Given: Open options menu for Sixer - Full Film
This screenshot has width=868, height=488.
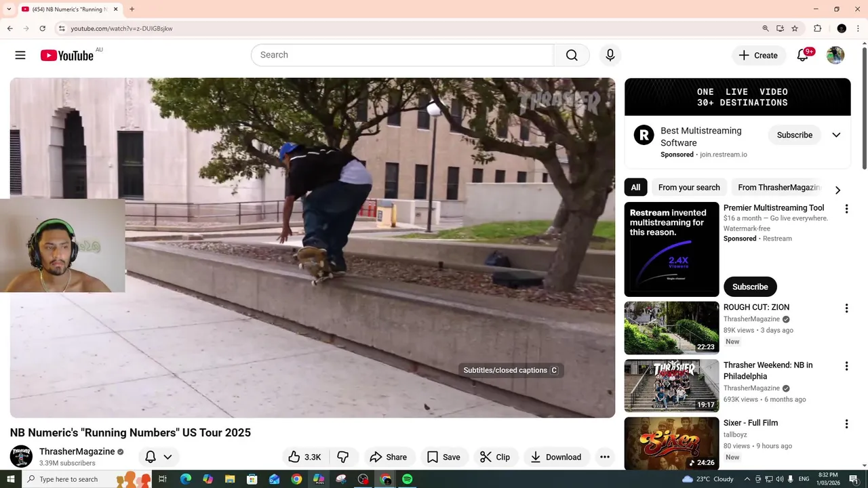Looking at the screenshot, I should [846, 424].
